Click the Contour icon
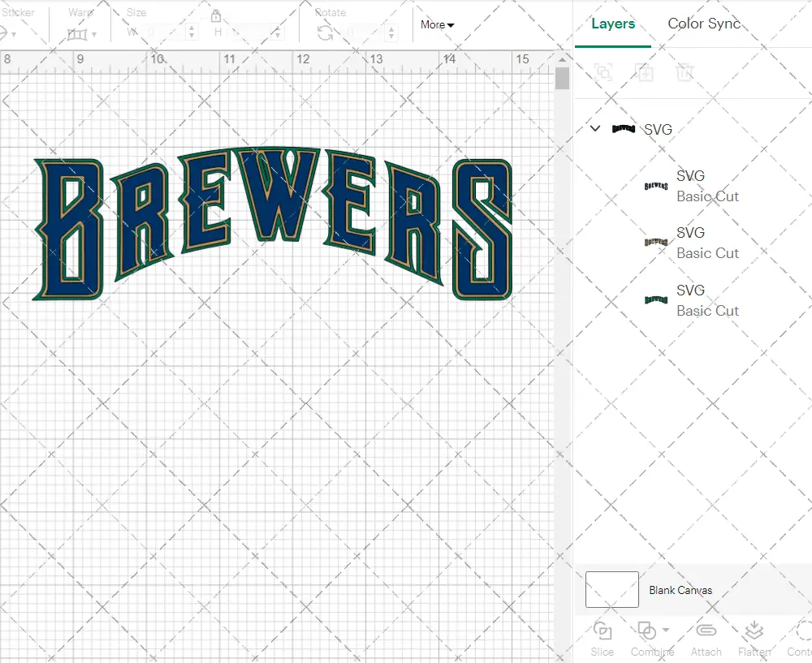812x663 pixels. point(802,631)
